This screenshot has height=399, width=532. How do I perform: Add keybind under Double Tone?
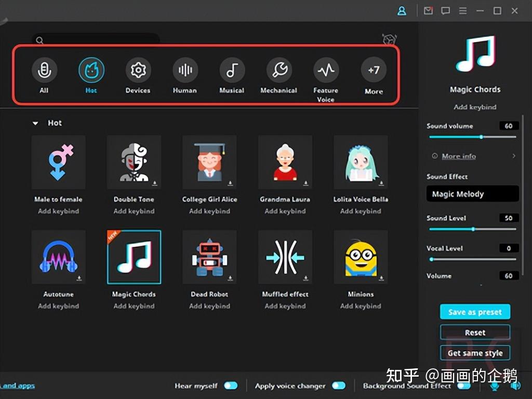click(134, 211)
